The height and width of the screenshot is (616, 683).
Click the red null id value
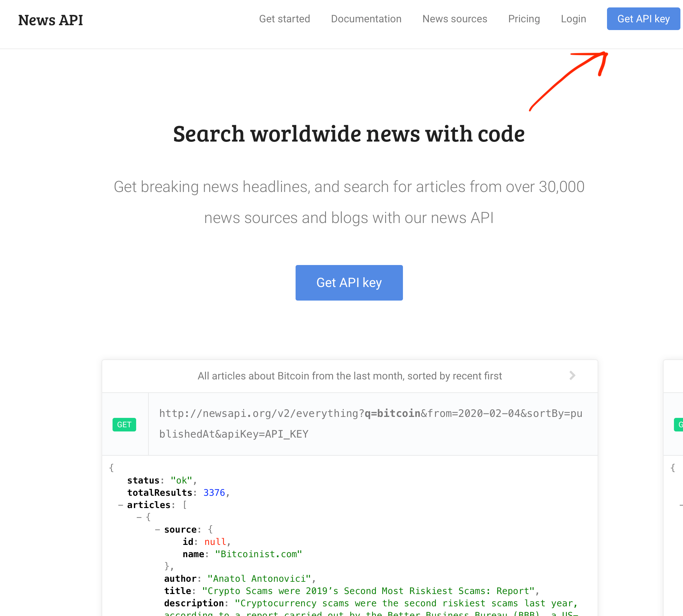(x=215, y=542)
